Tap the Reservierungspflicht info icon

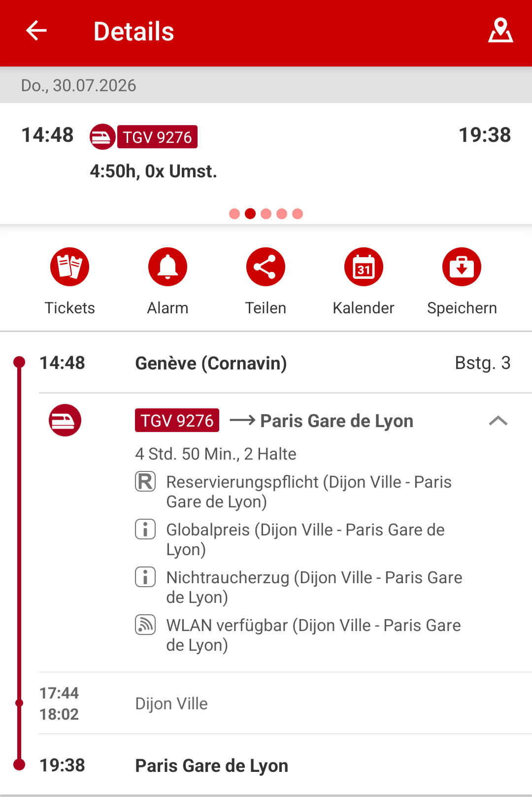(x=145, y=482)
